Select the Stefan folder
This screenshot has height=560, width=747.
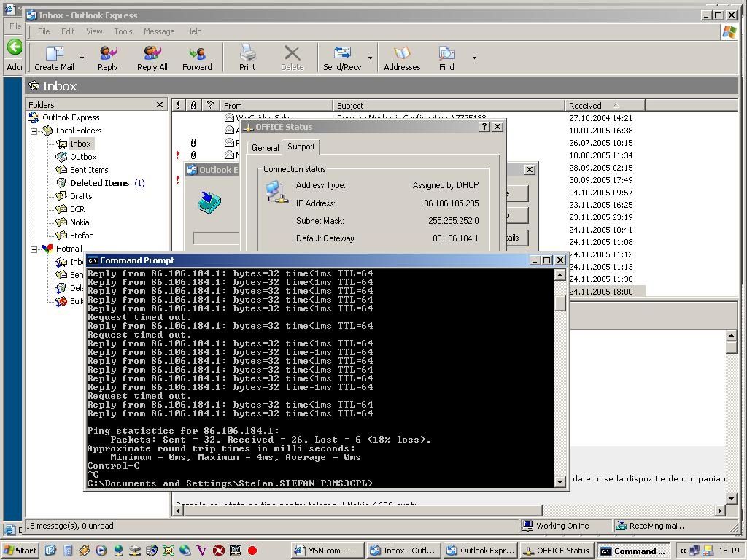82,236
